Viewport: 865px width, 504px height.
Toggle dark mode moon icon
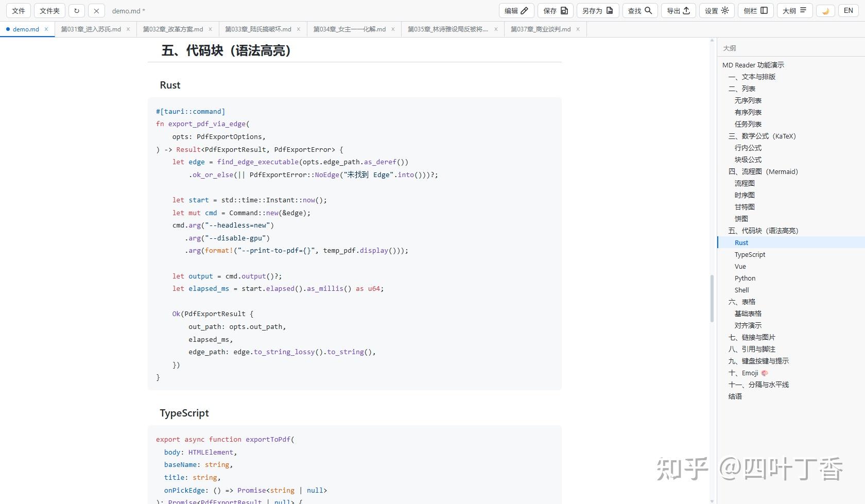click(825, 11)
